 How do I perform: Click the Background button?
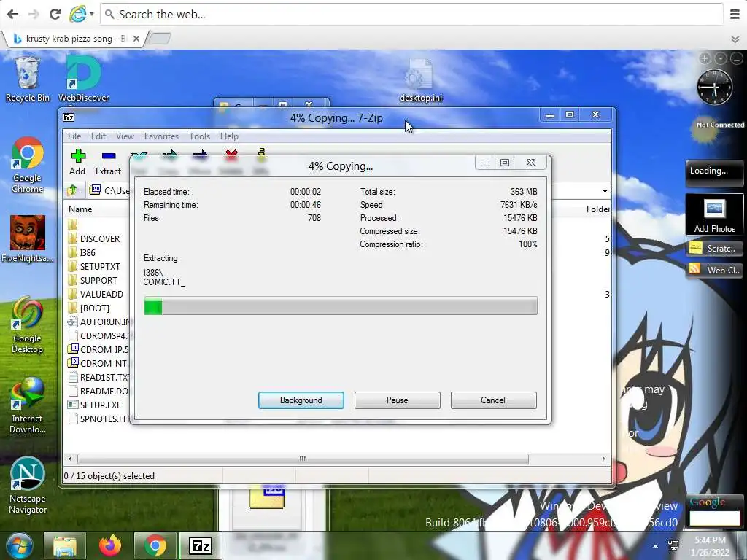(301, 400)
